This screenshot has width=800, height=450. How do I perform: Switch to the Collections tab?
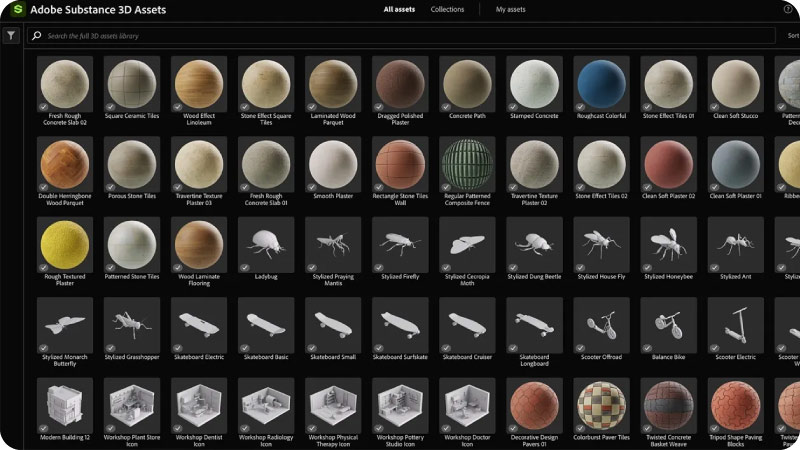(447, 9)
